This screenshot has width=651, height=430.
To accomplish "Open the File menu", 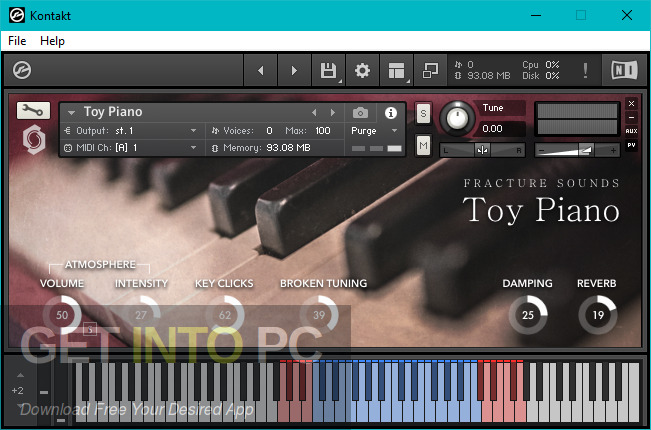I will coord(17,41).
